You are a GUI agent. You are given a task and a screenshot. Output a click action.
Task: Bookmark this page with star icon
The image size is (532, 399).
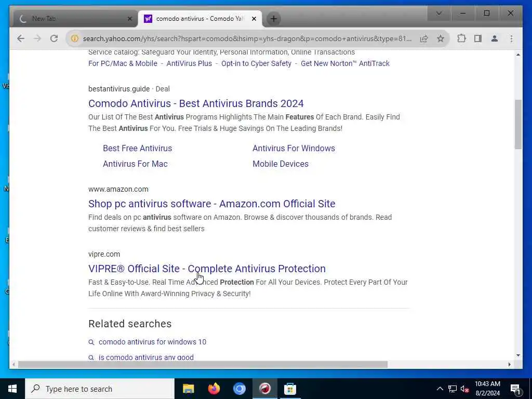(441, 38)
